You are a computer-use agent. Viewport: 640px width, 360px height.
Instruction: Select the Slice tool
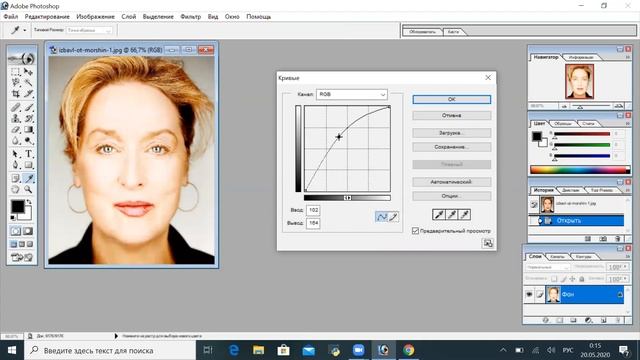28,94
